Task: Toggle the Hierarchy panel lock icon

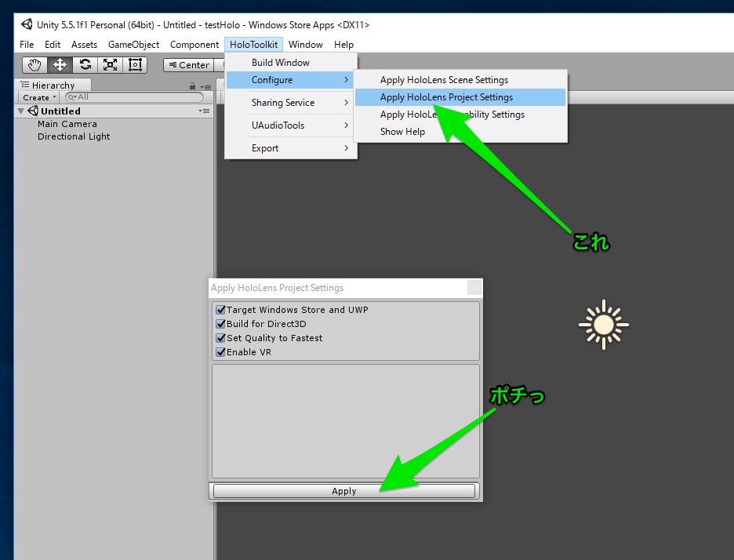Action: [192, 86]
